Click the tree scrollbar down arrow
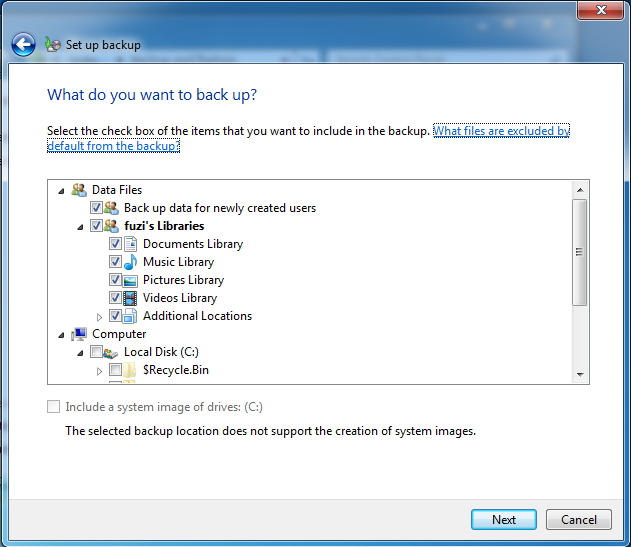 [580, 375]
